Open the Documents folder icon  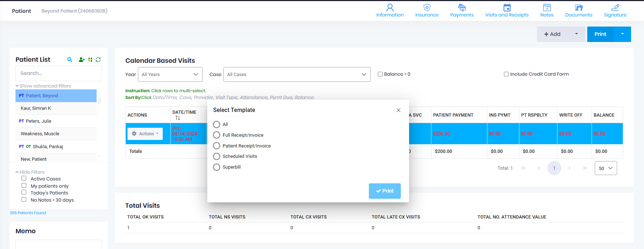pos(579,8)
